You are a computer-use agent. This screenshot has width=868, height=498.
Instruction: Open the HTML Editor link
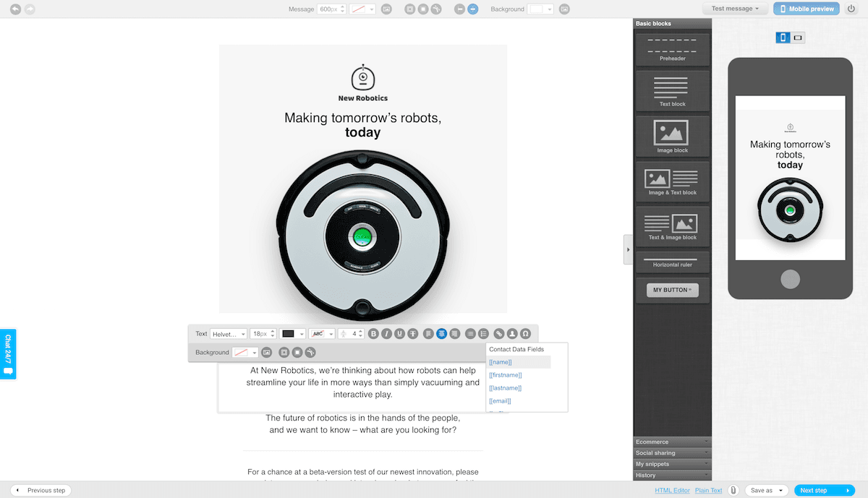pyautogui.click(x=673, y=490)
